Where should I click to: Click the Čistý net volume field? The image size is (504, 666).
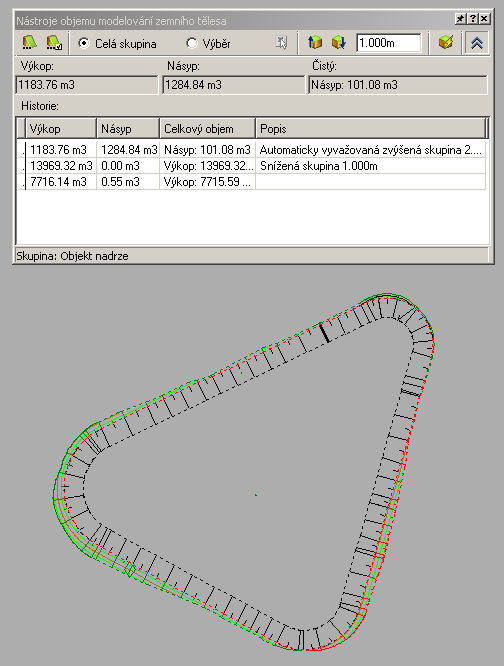pos(398,85)
